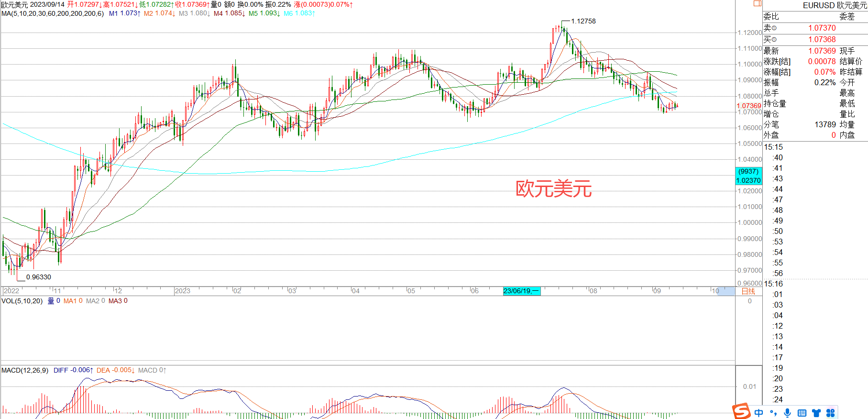This screenshot has width=868, height=419.
Task: Select the M2 1.074 moving average value
Action: (x=159, y=13)
